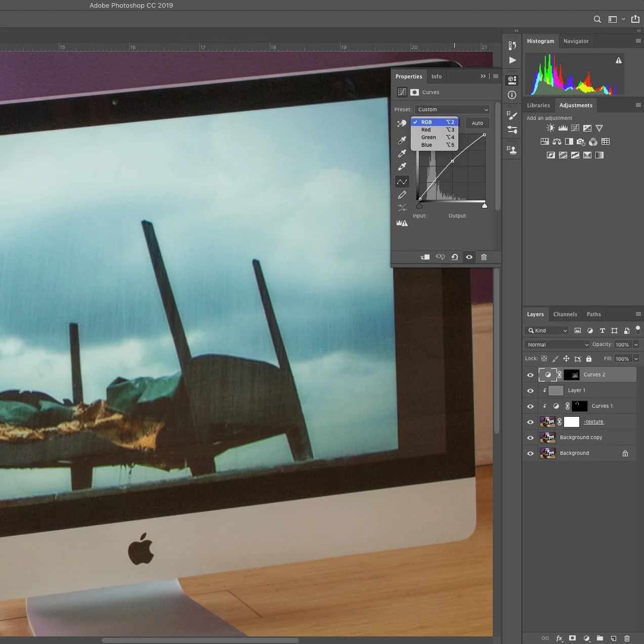Add a Hue/Saturation adjustment
644x644 pixels.
point(545,142)
